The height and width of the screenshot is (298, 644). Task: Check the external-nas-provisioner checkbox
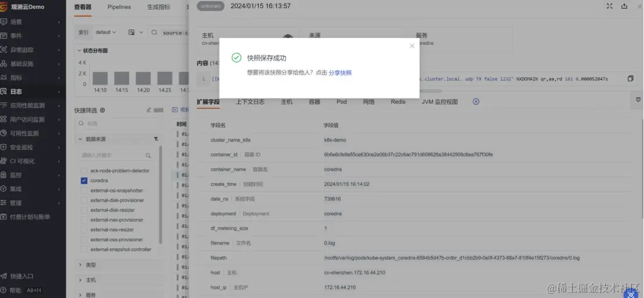click(84, 220)
